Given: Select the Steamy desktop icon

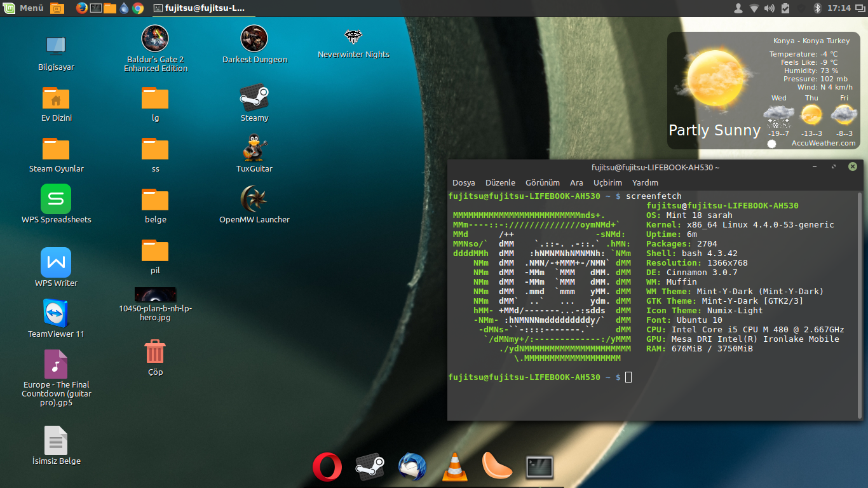Looking at the screenshot, I should click(254, 98).
